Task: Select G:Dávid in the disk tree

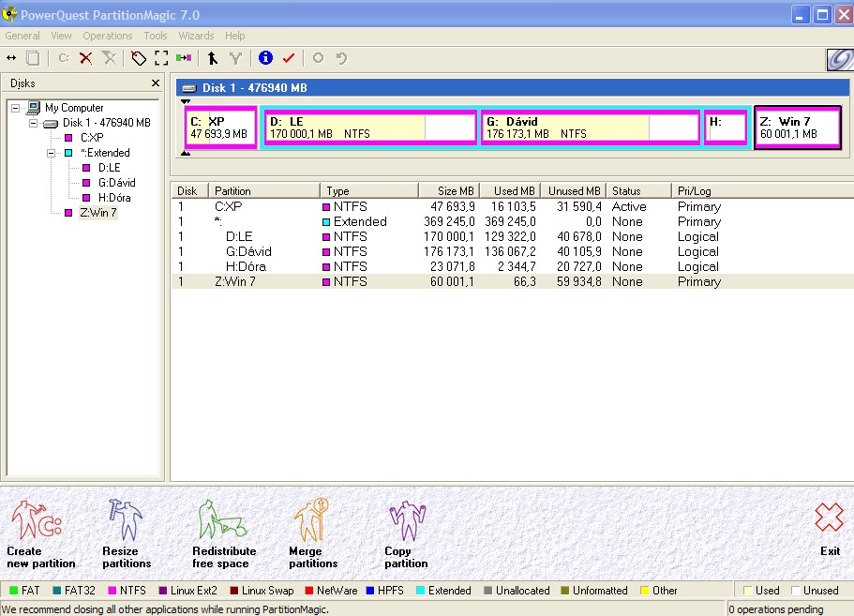Action: point(116,183)
